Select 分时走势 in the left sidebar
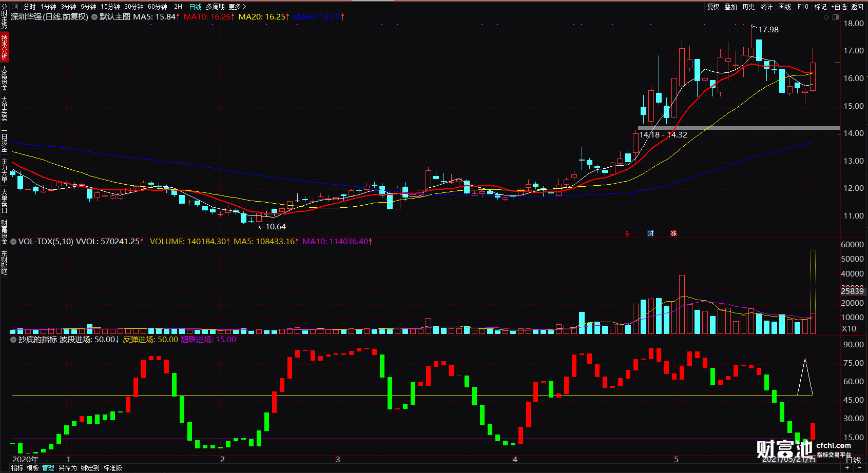The image size is (868, 473). [x=4, y=16]
